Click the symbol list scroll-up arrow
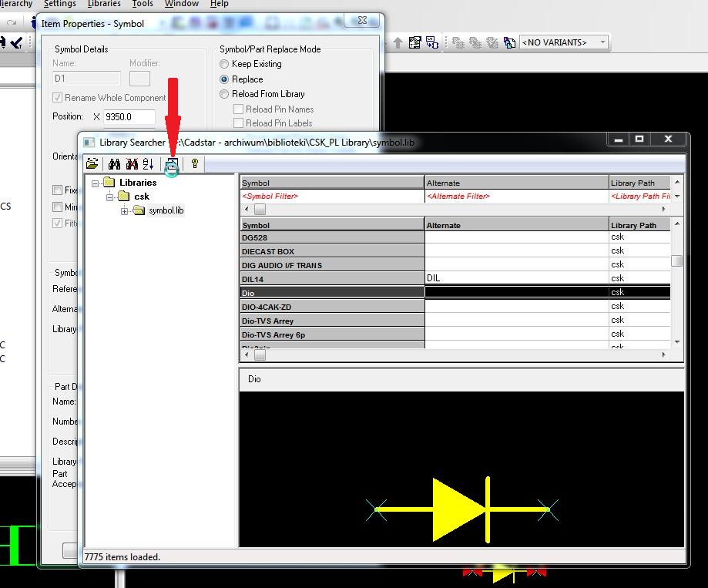This screenshot has width=708, height=588. point(677,223)
